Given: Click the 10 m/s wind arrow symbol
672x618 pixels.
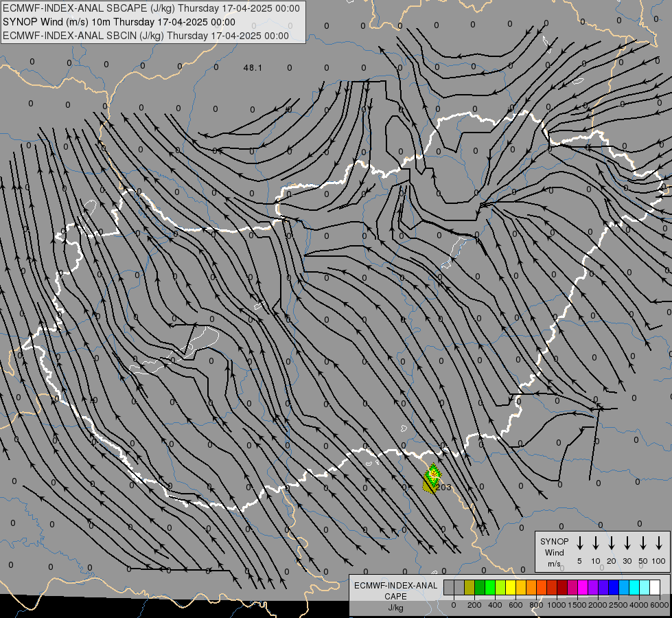Looking at the screenshot, I should [x=596, y=543].
